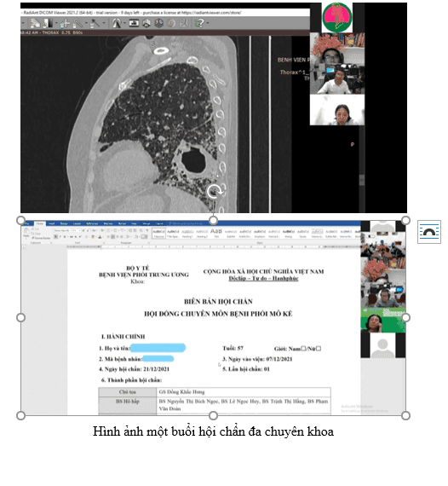This screenshot has width=448, height=486.
Task: Click the Title style in the styles gallery
Action: (x=216, y=233)
